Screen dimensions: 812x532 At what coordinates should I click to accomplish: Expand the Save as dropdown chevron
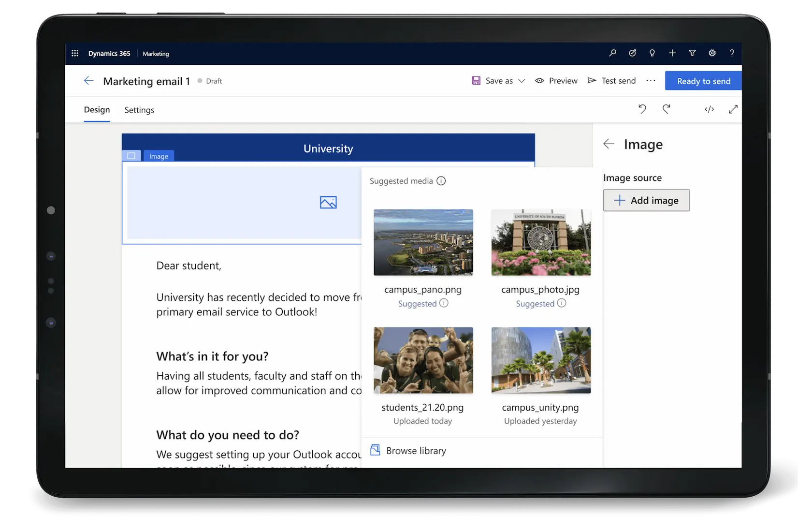522,81
